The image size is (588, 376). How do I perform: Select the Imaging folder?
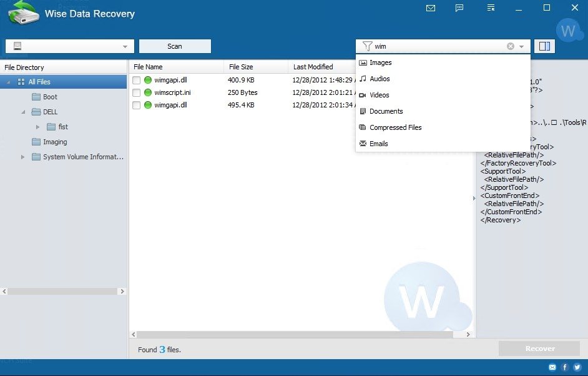pyautogui.click(x=55, y=142)
